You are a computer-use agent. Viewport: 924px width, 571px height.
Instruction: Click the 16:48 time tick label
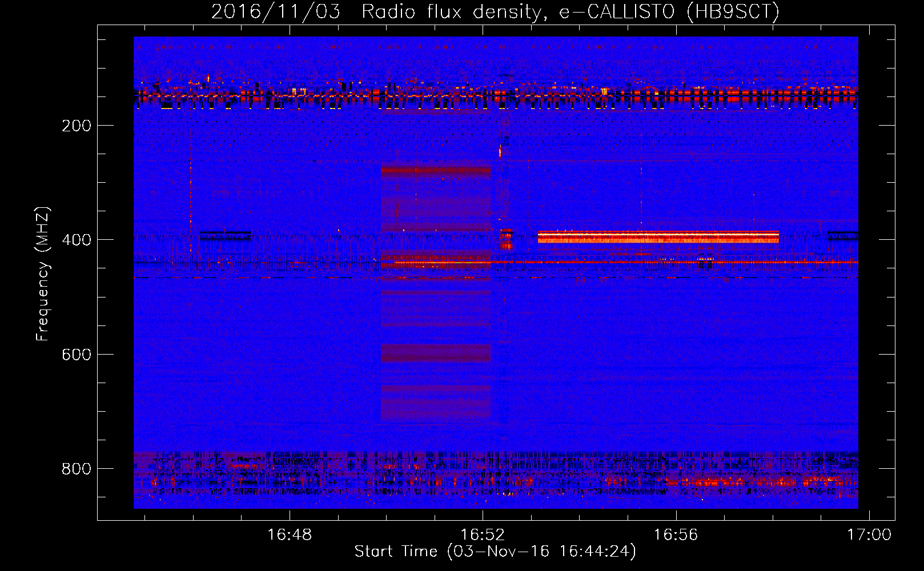(x=290, y=535)
